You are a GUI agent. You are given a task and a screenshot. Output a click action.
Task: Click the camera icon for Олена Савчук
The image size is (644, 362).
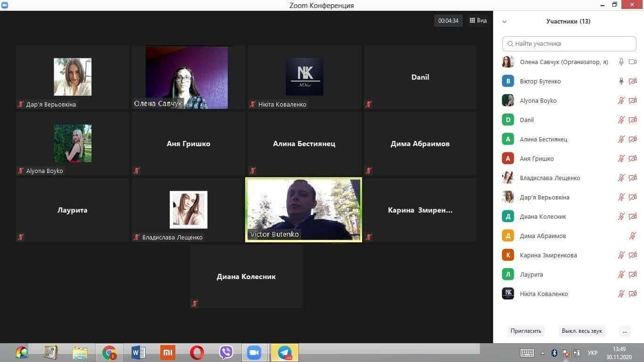coord(633,62)
